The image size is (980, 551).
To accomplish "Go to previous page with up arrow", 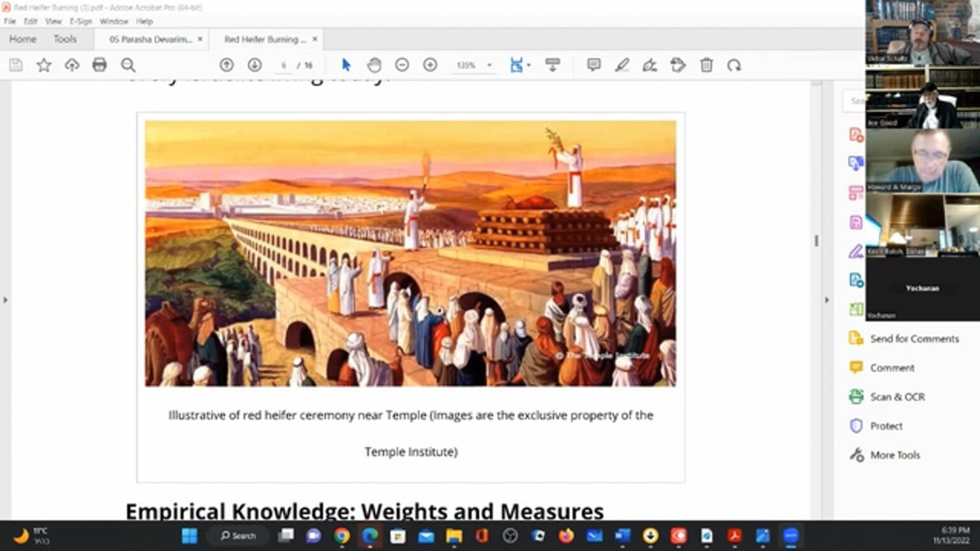I will click(x=226, y=65).
